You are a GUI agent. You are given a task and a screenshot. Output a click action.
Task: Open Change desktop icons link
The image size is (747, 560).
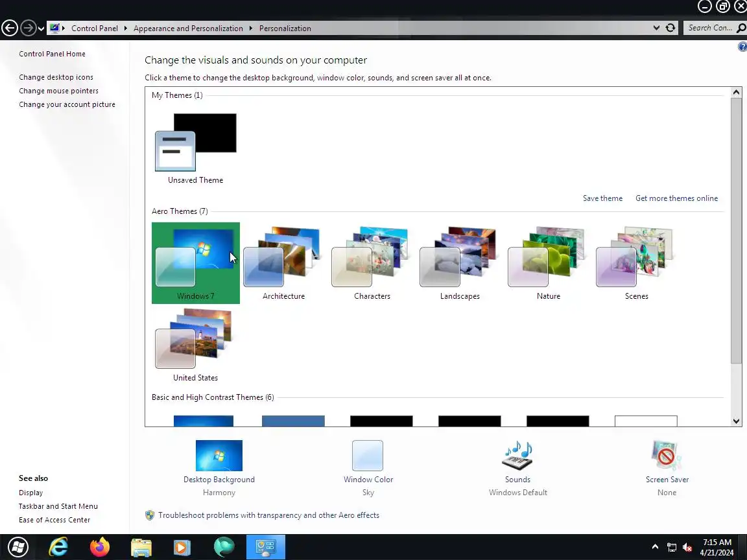point(56,77)
